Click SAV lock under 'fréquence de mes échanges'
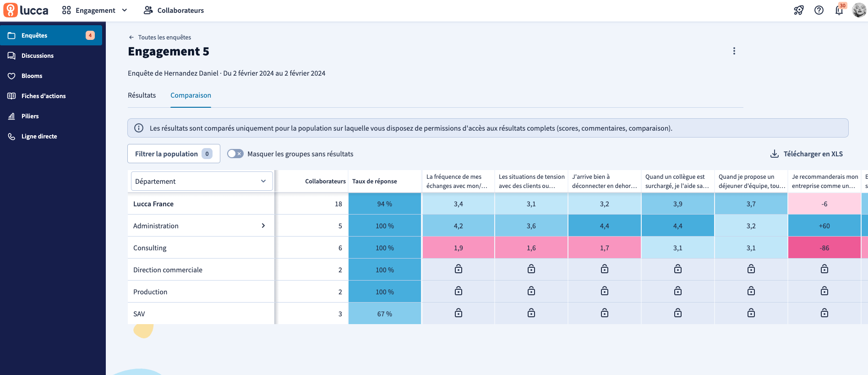The height and width of the screenshot is (375, 868). pyautogui.click(x=458, y=313)
